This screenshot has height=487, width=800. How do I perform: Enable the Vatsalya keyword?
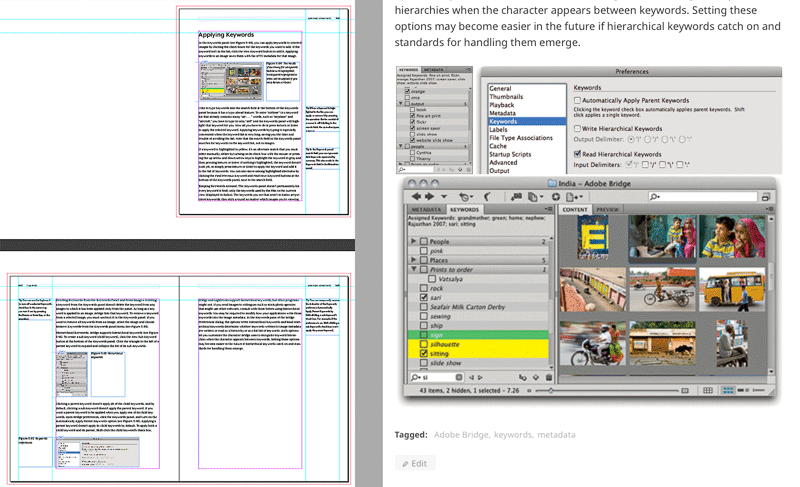pos(432,279)
